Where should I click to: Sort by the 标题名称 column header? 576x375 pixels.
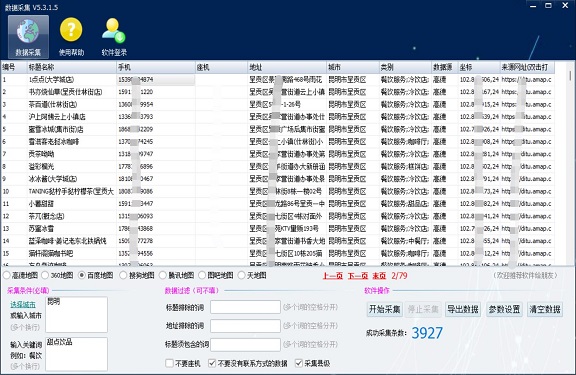72,67
